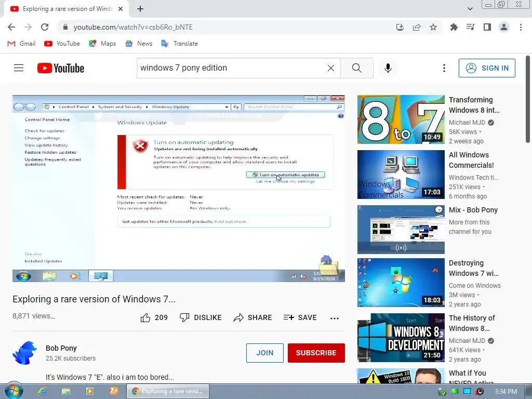
Task: Clear the search box text
Action: [331, 68]
